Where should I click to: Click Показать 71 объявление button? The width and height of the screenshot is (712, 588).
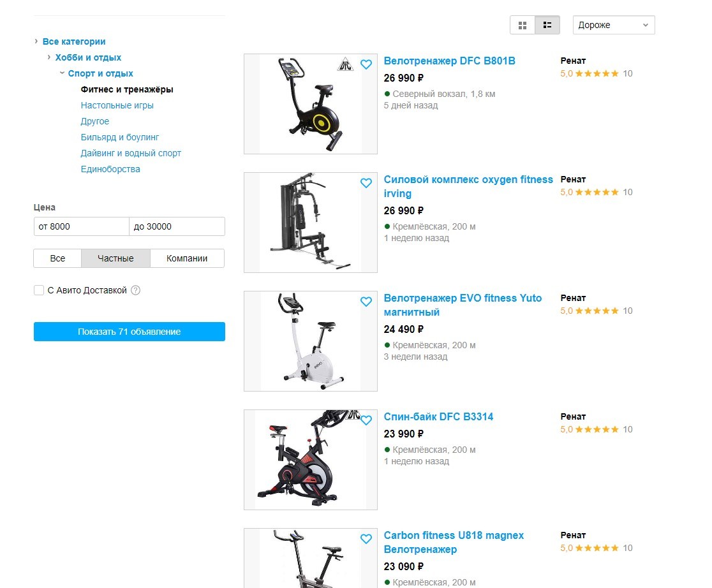pos(130,332)
